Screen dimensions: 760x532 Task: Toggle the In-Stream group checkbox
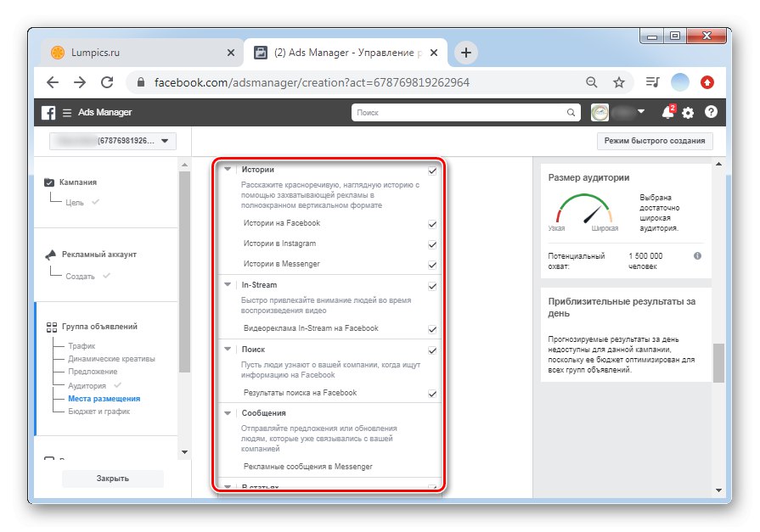[432, 286]
